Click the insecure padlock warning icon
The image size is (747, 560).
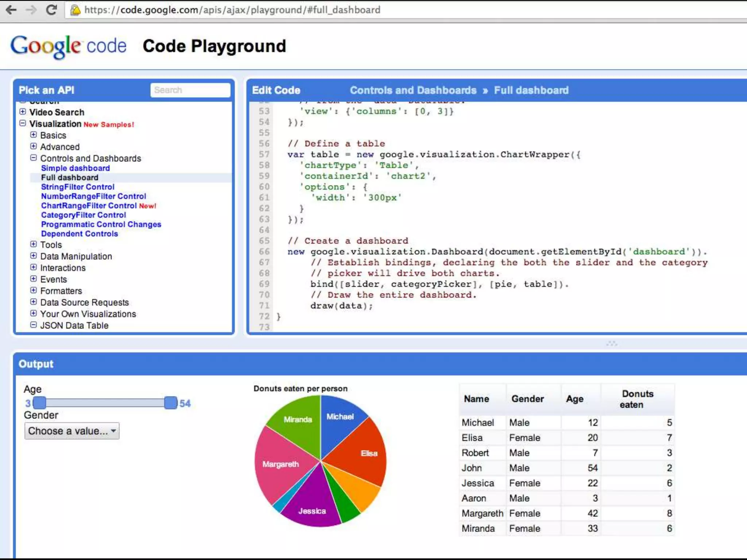pyautogui.click(x=76, y=10)
